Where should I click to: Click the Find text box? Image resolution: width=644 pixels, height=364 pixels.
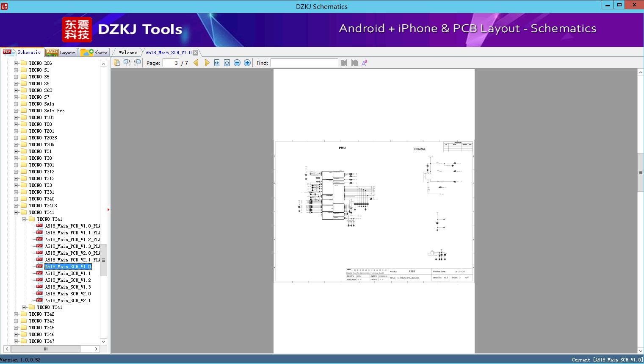point(304,63)
